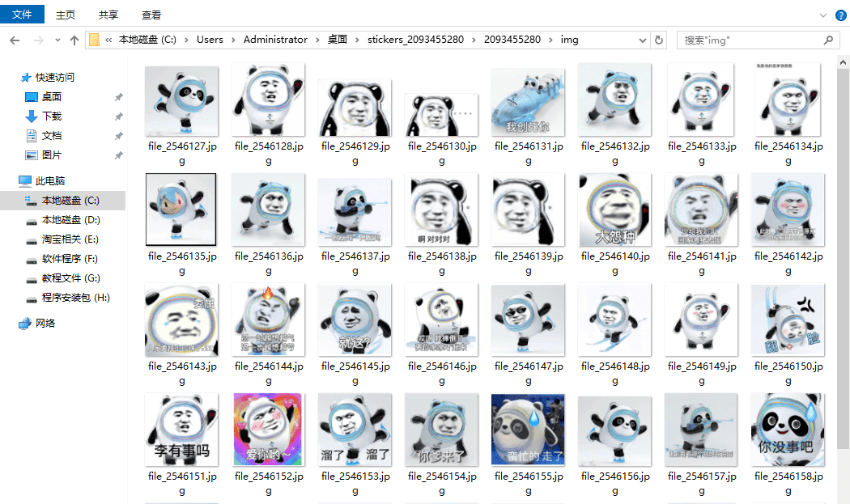The width and height of the screenshot is (850, 504).
Task: Select 淘宝相关 (E:) drive
Action: pyautogui.click(x=70, y=239)
